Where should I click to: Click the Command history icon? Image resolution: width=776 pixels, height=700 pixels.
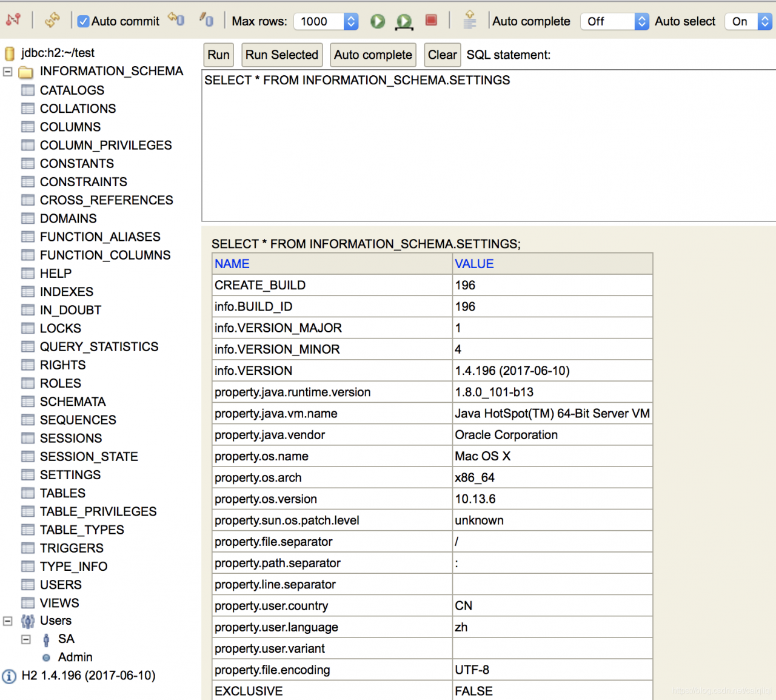(x=470, y=20)
